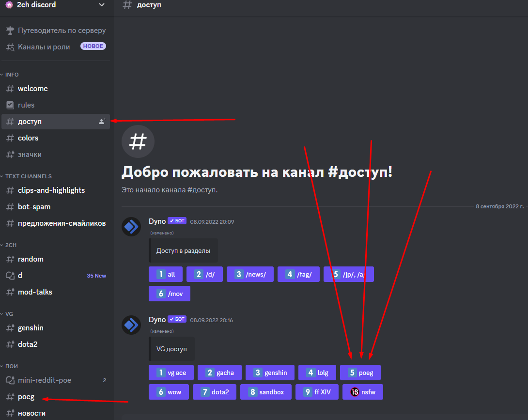Click the 5 /jp/, /a/ reaction button
This screenshot has height=420, width=528.
click(349, 274)
